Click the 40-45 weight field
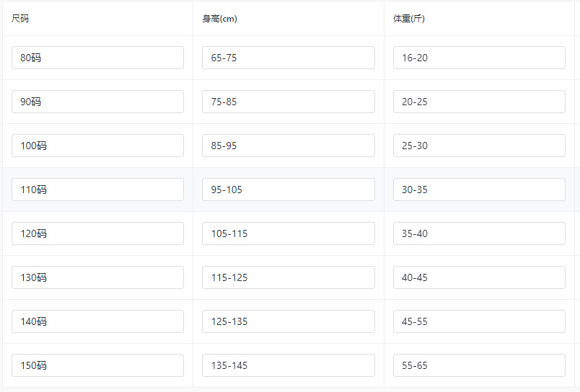Screen dimensions: 580x392 (x=479, y=277)
